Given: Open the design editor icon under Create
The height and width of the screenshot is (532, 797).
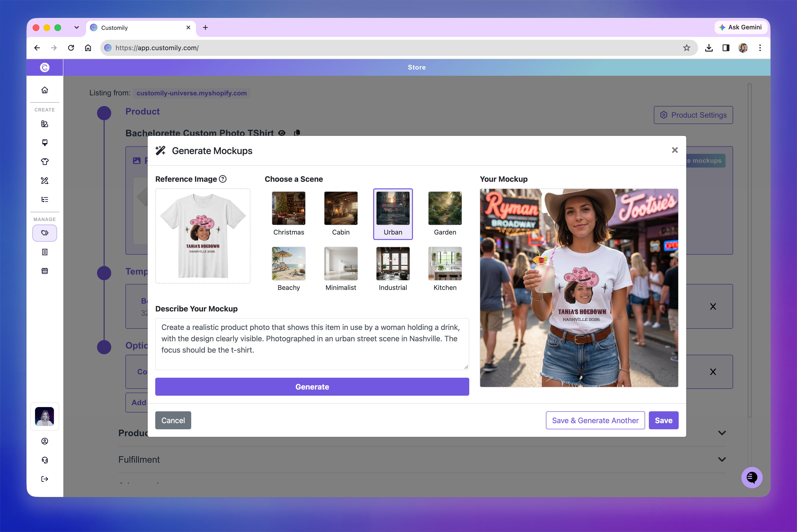Looking at the screenshot, I should click(44, 124).
